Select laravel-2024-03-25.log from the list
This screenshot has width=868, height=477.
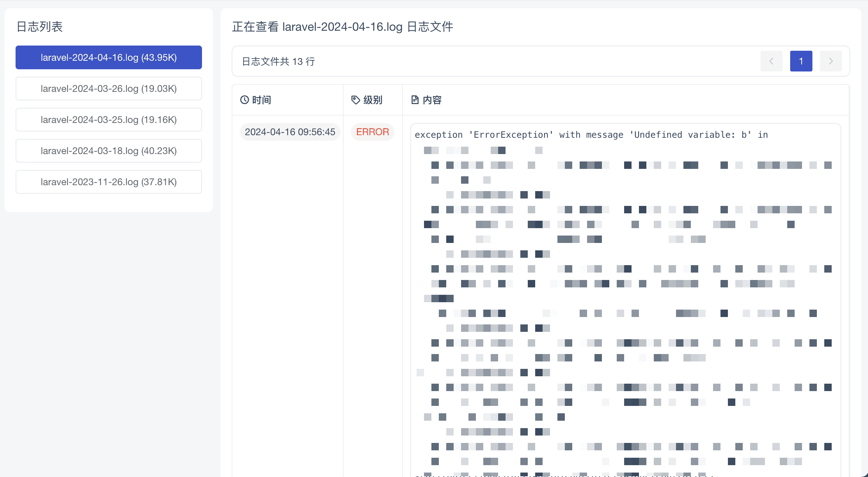coord(109,120)
